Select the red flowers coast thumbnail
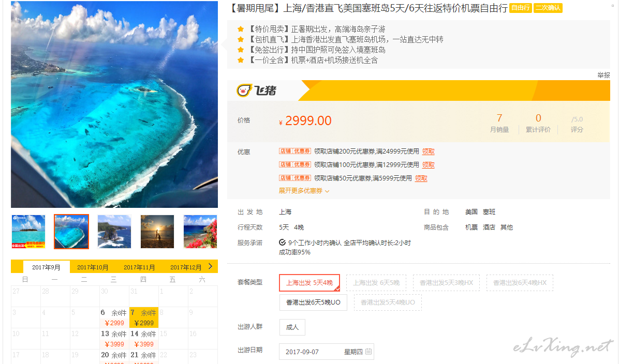The width and height of the screenshot is (619, 364). coord(200,232)
